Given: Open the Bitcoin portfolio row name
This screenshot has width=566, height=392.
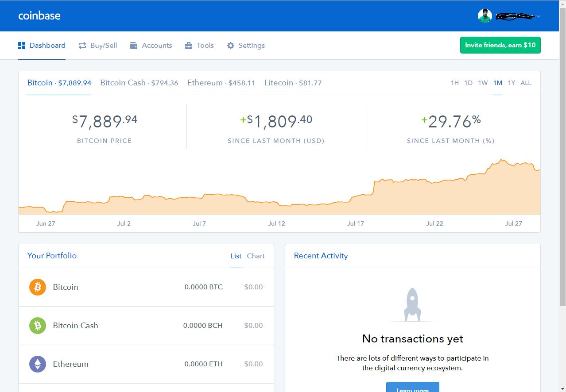Looking at the screenshot, I should 66,287.
